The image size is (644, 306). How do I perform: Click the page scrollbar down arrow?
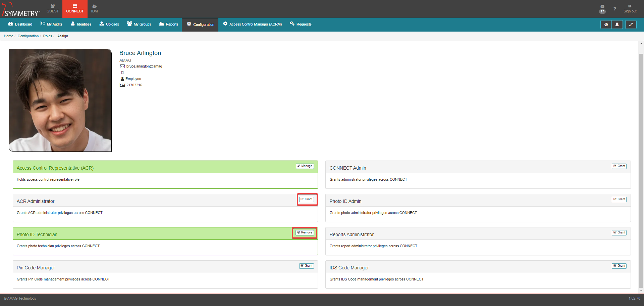[641, 291]
